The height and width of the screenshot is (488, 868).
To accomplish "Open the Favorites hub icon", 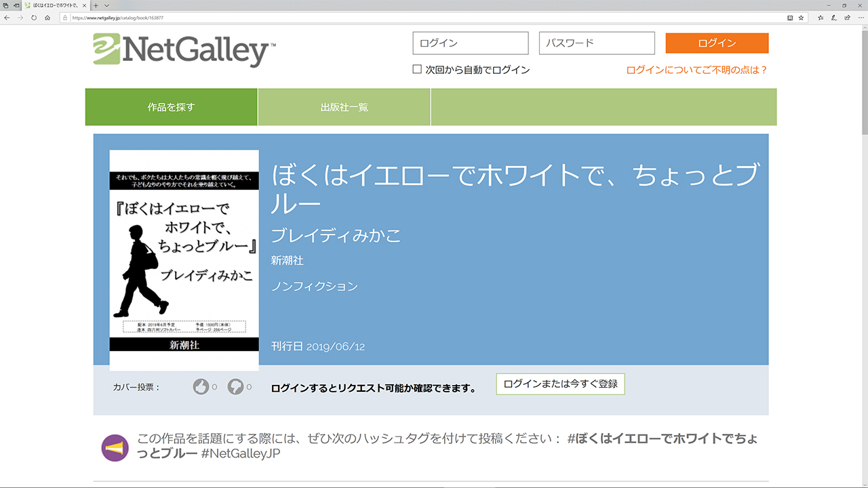I will click(821, 18).
